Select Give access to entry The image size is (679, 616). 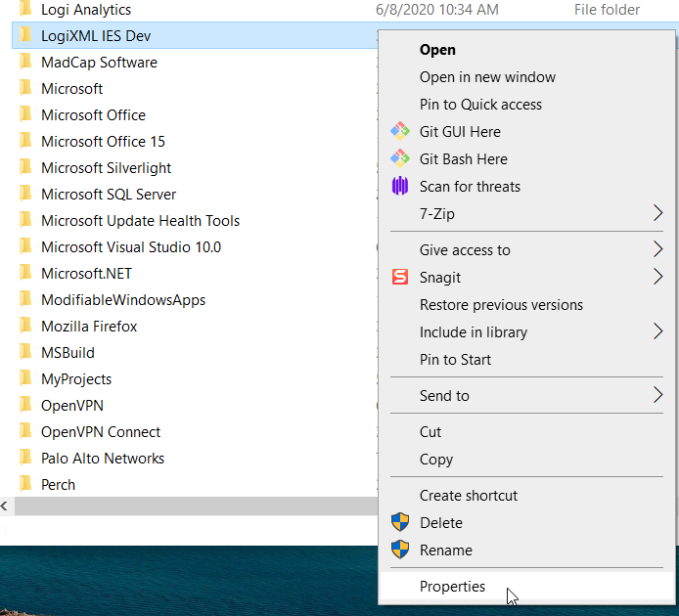tap(527, 249)
